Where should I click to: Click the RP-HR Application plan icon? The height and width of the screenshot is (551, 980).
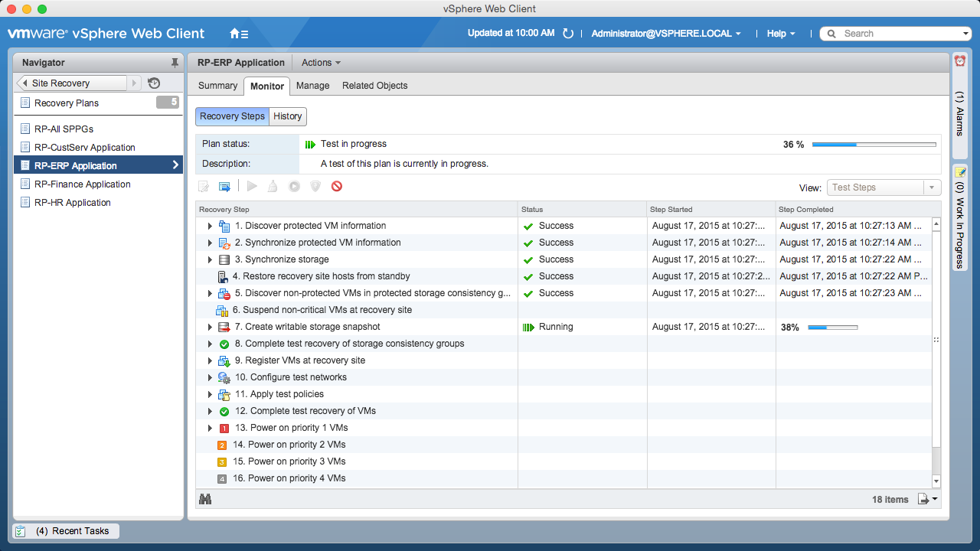pyautogui.click(x=26, y=203)
